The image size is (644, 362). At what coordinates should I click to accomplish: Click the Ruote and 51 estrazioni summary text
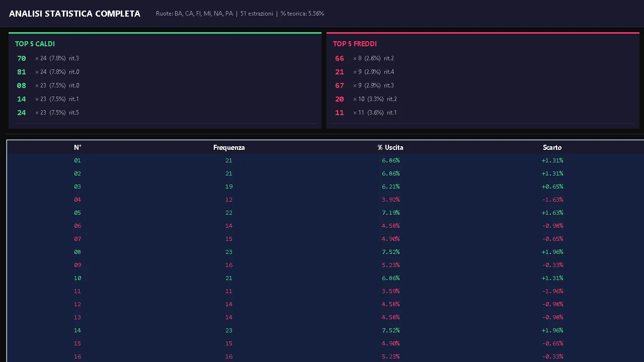point(240,14)
